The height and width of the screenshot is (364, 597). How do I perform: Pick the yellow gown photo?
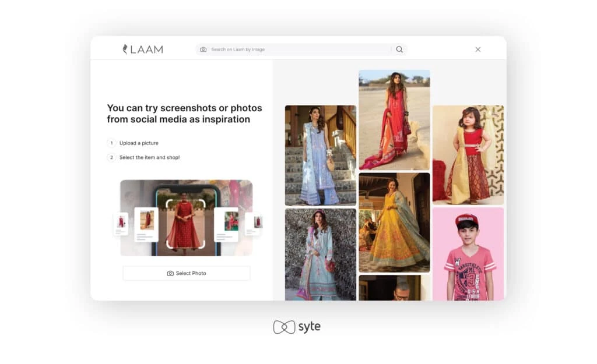click(394, 222)
